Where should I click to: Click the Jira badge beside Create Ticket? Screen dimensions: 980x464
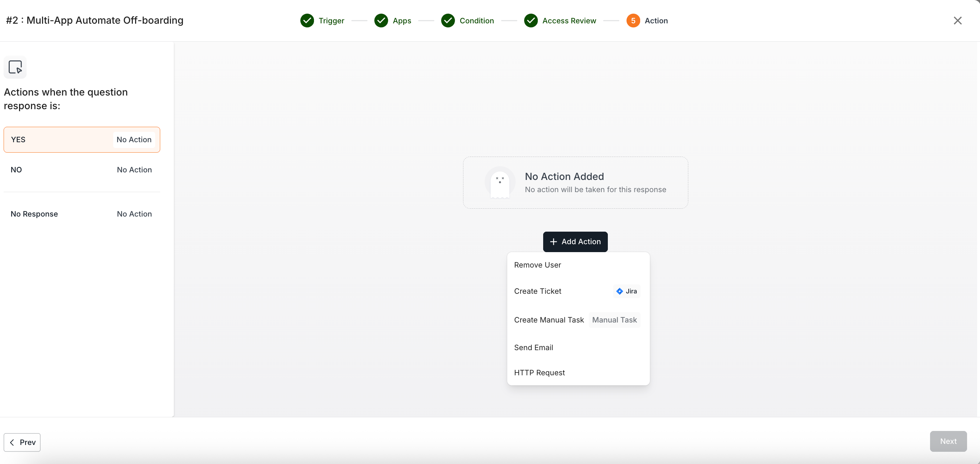coord(627,291)
